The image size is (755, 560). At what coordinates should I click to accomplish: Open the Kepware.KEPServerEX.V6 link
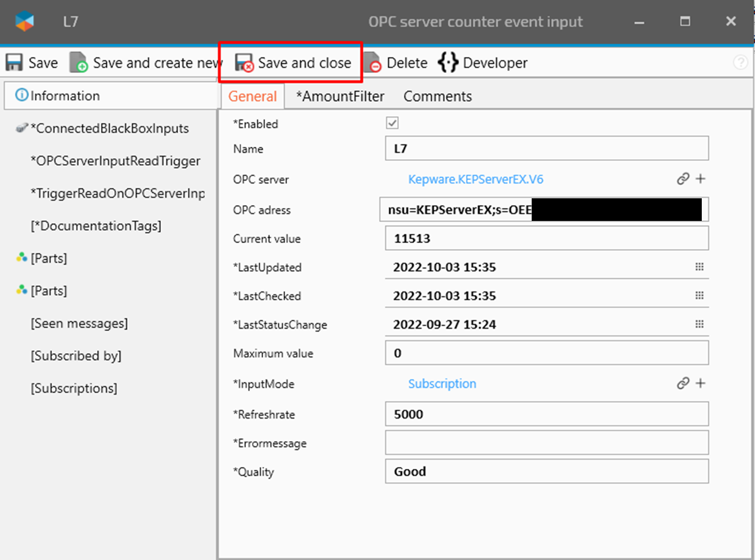pyautogui.click(x=475, y=179)
